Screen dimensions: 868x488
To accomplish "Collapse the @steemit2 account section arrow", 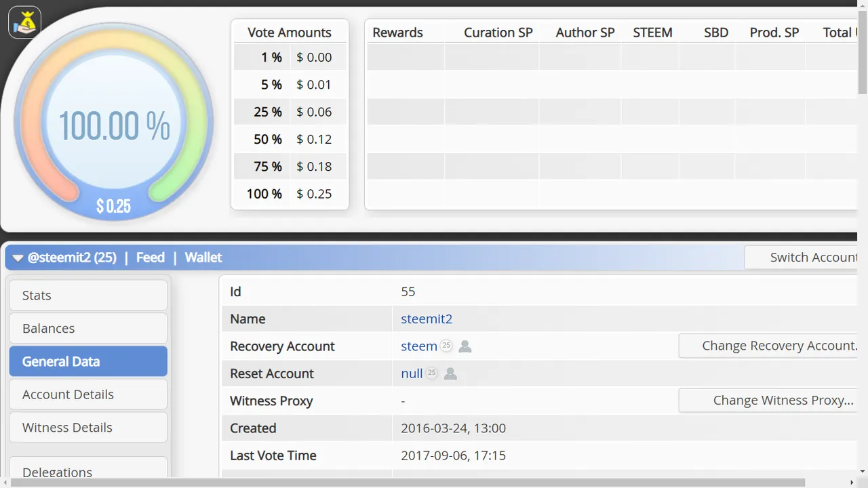I will click(18, 258).
